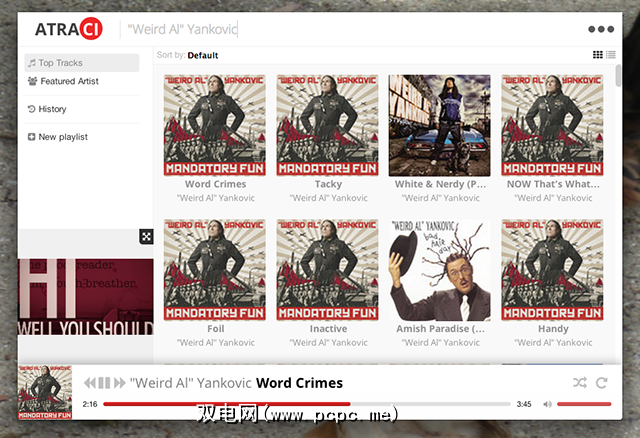Click now-playing title Word Crimes in player bar
Screen dimensions: 640x438
point(299,383)
